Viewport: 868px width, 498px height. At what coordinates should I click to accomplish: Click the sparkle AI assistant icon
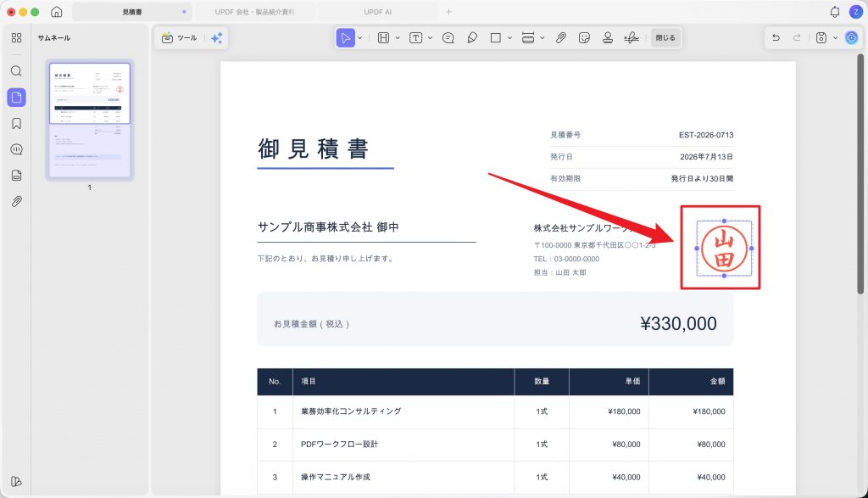[216, 37]
